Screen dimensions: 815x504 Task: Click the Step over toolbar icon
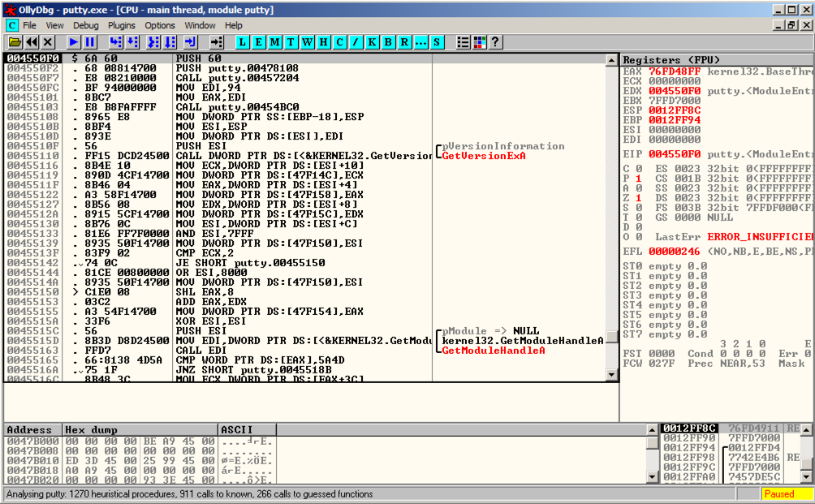coord(133,41)
